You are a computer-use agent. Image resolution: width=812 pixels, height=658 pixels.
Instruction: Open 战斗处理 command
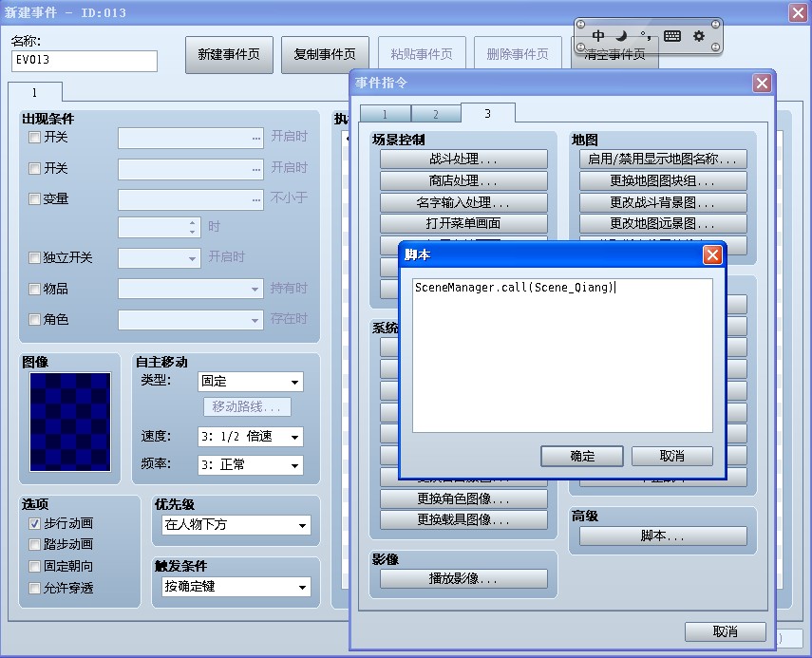click(x=463, y=159)
